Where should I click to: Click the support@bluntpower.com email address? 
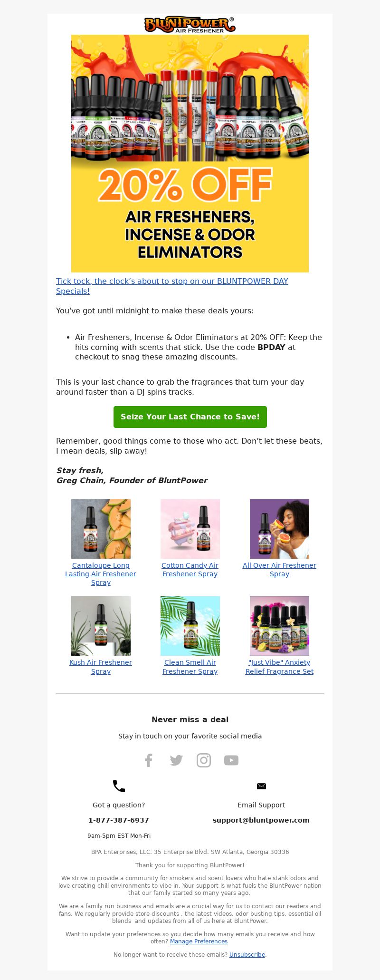coord(261,820)
